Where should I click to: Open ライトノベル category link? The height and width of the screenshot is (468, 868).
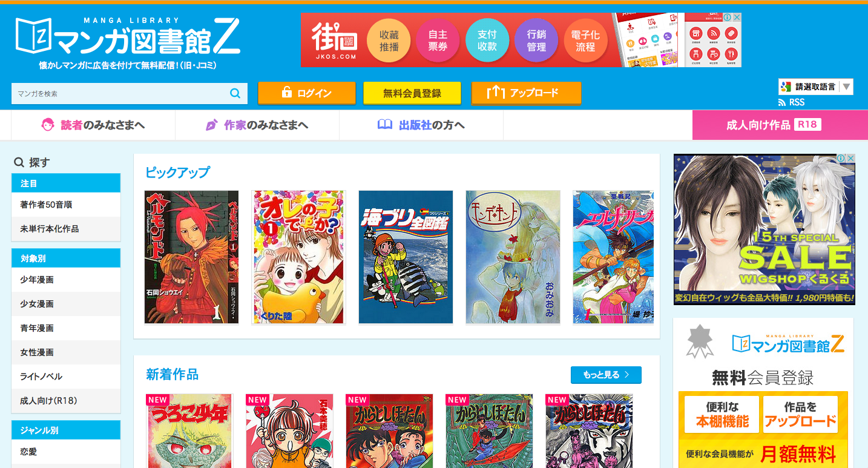pyautogui.click(x=66, y=377)
